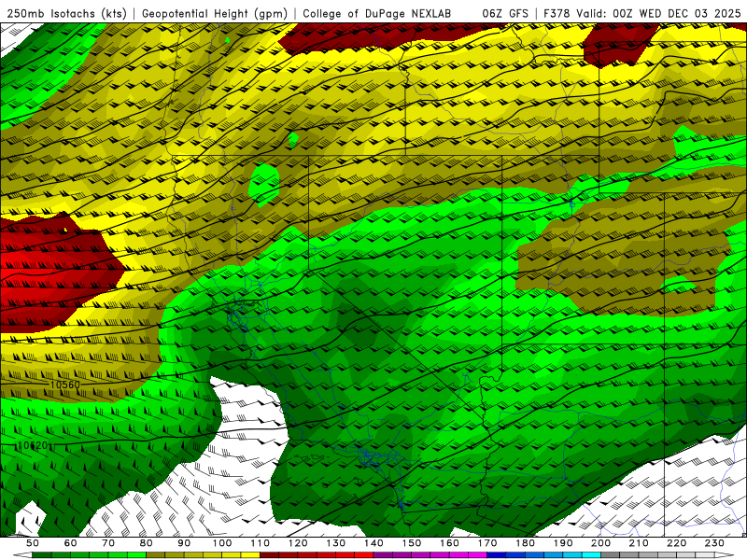Click the 90 knot legend label
Screen dimensions: 747x560
[184, 543]
